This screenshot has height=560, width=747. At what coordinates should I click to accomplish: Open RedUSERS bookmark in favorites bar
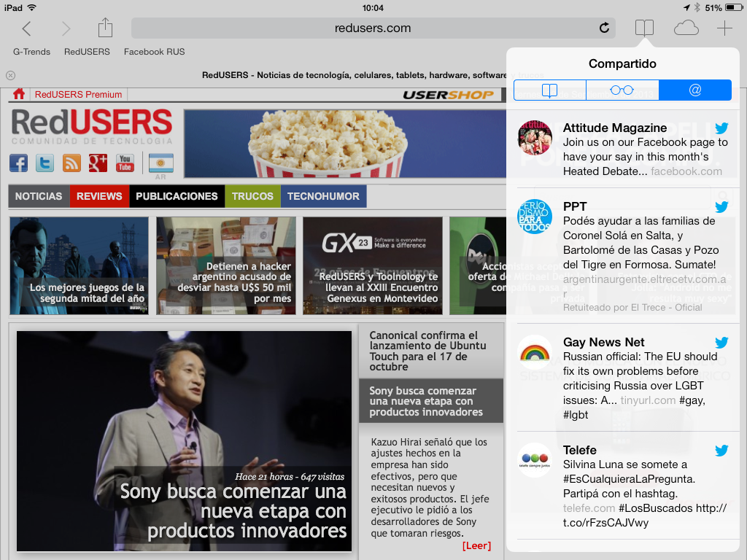87,52
